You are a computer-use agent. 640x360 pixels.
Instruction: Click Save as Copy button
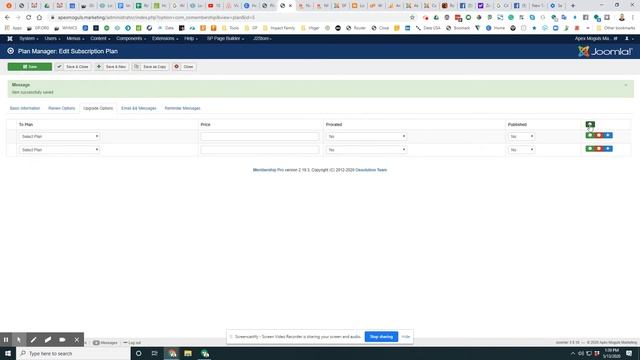pyautogui.click(x=150, y=67)
